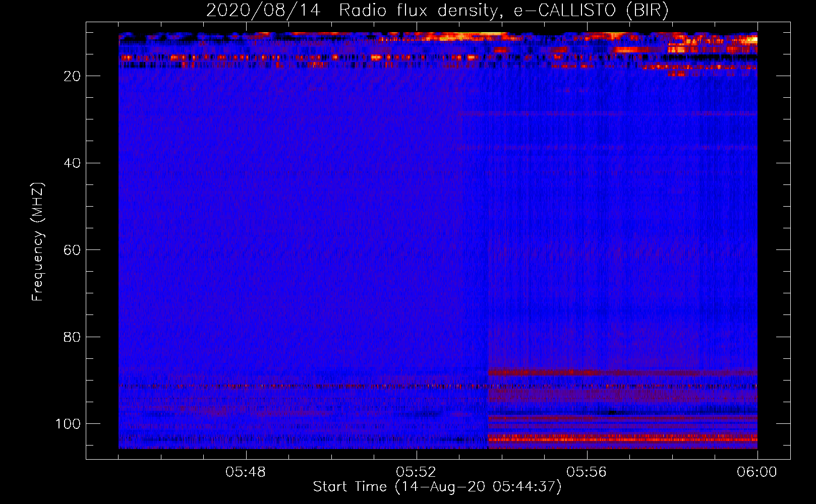Click the time tick label '06:00'
The height and width of the screenshot is (504, 816).
(x=757, y=472)
